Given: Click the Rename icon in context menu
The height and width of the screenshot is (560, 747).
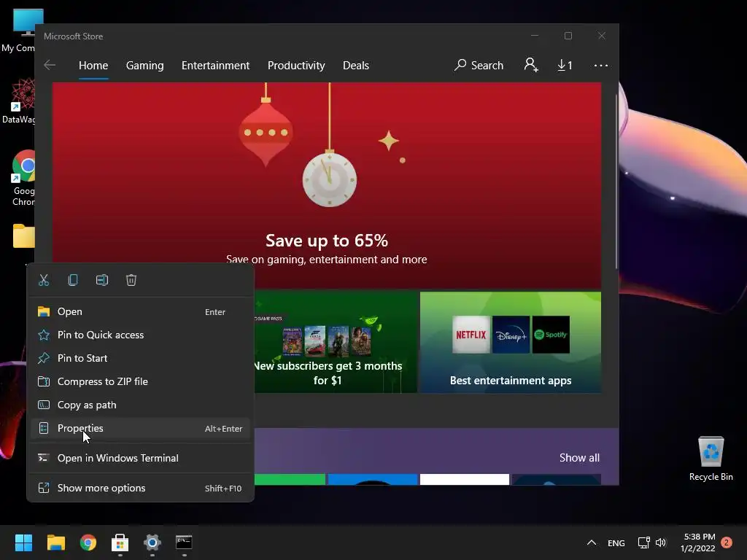Looking at the screenshot, I should [x=102, y=280].
